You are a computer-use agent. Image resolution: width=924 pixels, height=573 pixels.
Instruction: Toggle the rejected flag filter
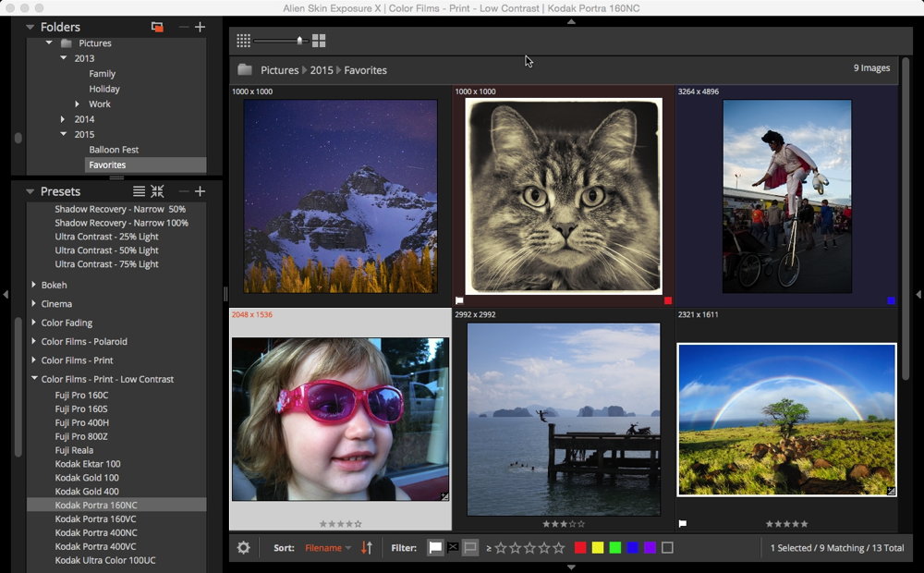(x=453, y=548)
